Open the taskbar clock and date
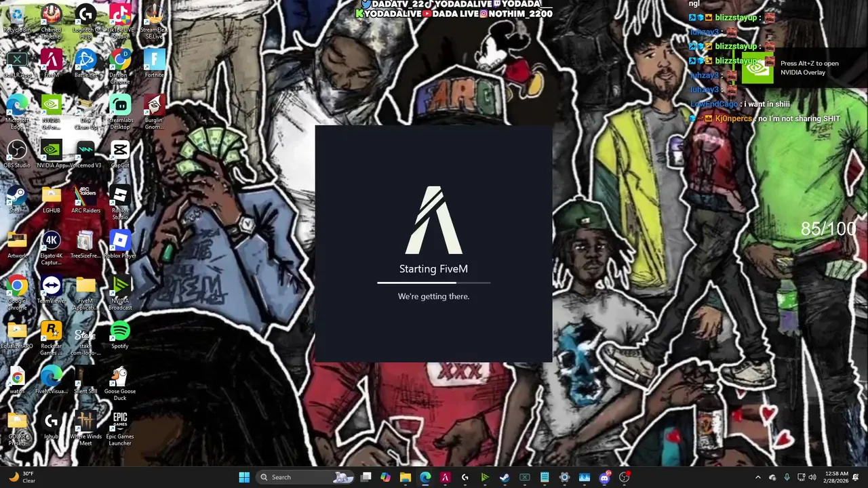 pos(837,477)
